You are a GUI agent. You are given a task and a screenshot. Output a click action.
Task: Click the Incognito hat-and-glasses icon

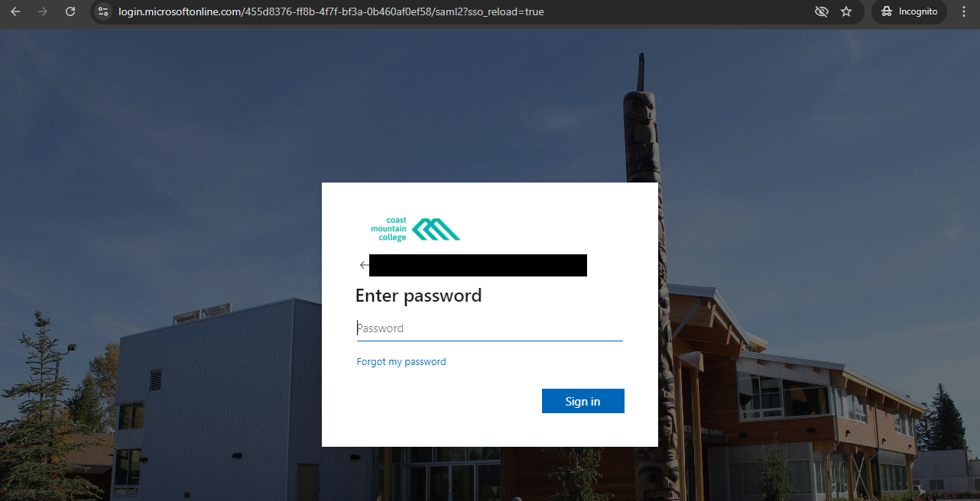coord(887,11)
